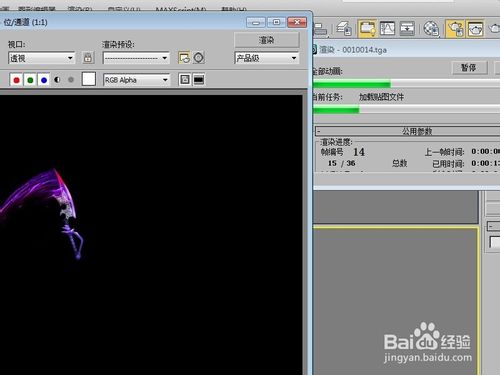Open the 产品级 render mode dropdown

pyautogui.click(x=266, y=58)
